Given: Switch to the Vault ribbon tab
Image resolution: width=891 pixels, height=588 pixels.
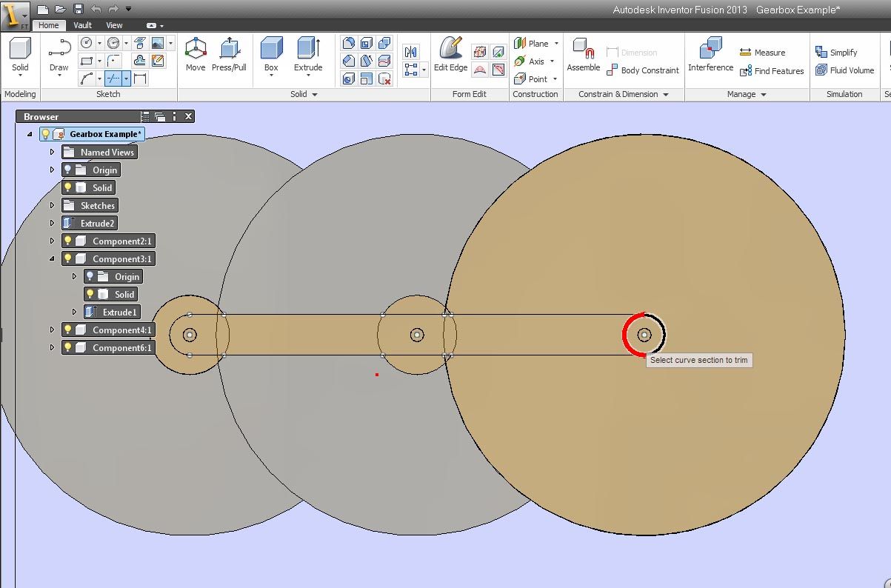Looking at the screenshot, I should tap(81, 24).
